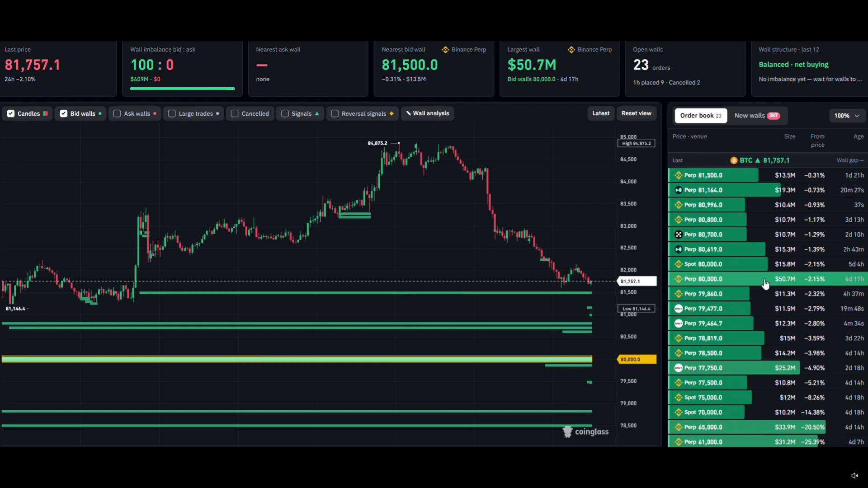
Task: Click the exchange icon for Perp 80,700.0
Action: [678, 235]
